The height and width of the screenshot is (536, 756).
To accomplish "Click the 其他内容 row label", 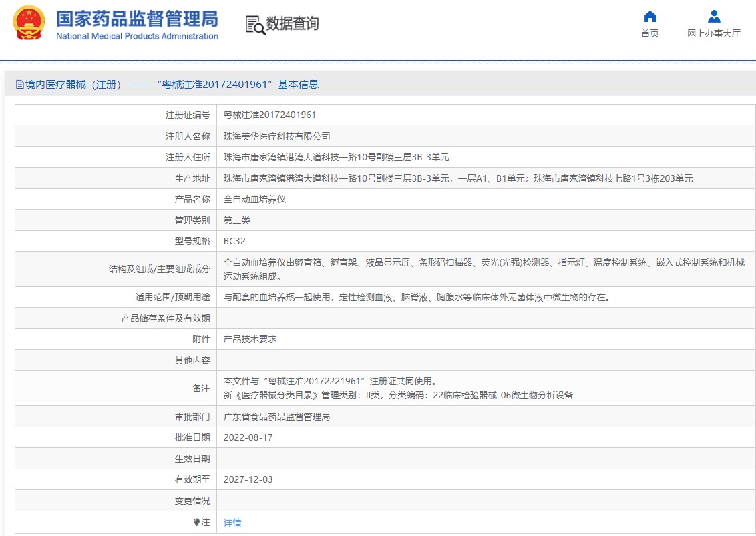I will (192, 360).
